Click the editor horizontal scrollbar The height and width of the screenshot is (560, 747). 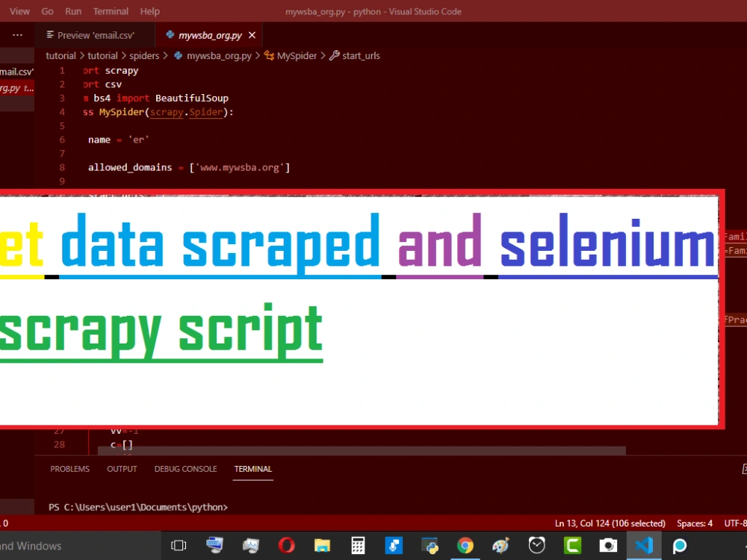(x=362, y=450)
